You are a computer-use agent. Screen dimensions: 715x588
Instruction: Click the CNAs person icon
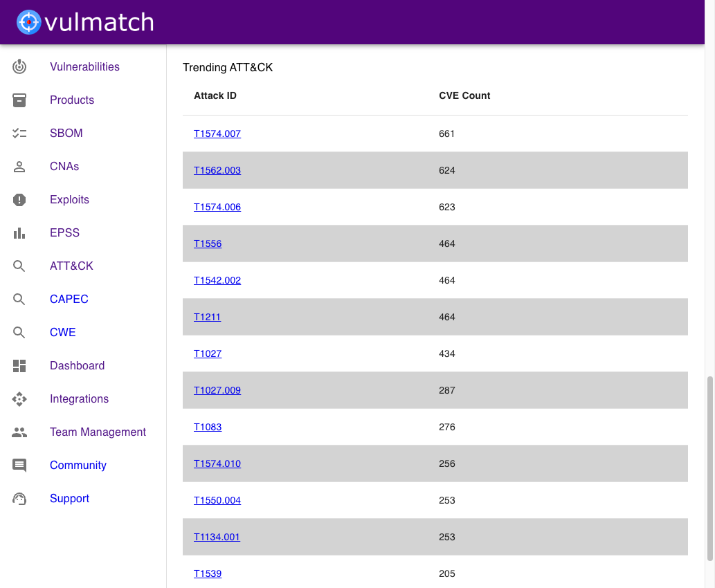pos(19,167)
